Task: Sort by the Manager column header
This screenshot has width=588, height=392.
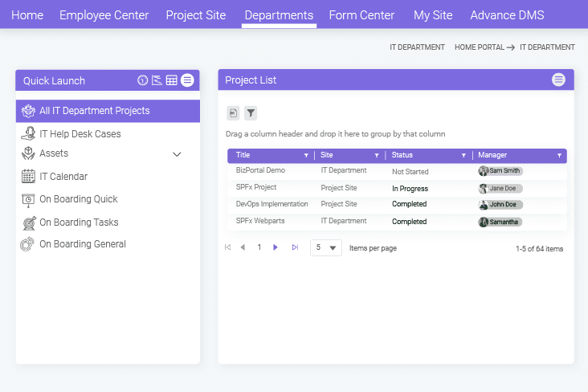Action: pyautogui.click(x=492, y=155)
